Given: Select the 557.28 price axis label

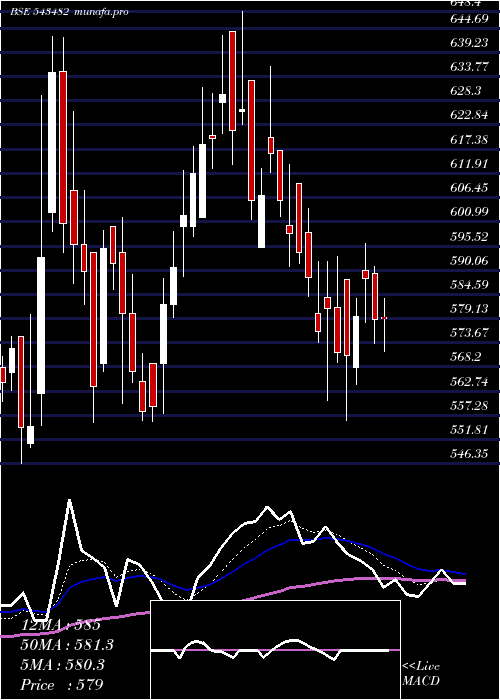Looking at the screenshot, I should (x=469, y=405).
